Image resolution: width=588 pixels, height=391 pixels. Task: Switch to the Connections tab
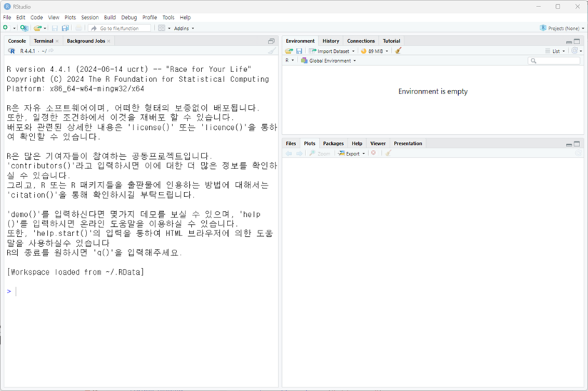pyautogui.click(x=361, y=41)
